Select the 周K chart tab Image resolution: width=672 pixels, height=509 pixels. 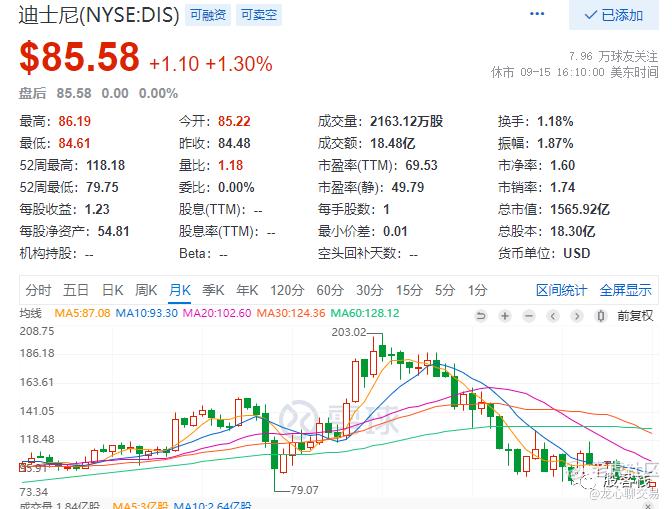tap(146, 290)
